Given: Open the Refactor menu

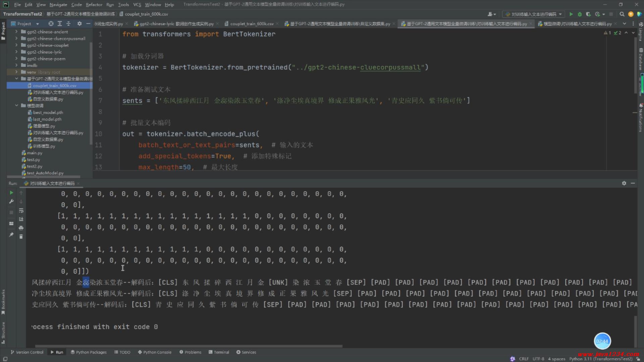Looking at the screenshot, I should pos(94,5).
